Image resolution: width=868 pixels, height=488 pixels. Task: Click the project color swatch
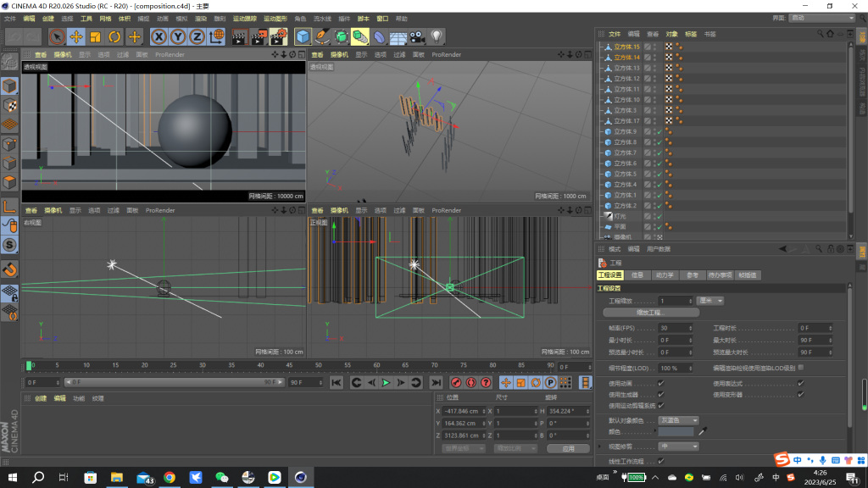pos(676,431)
